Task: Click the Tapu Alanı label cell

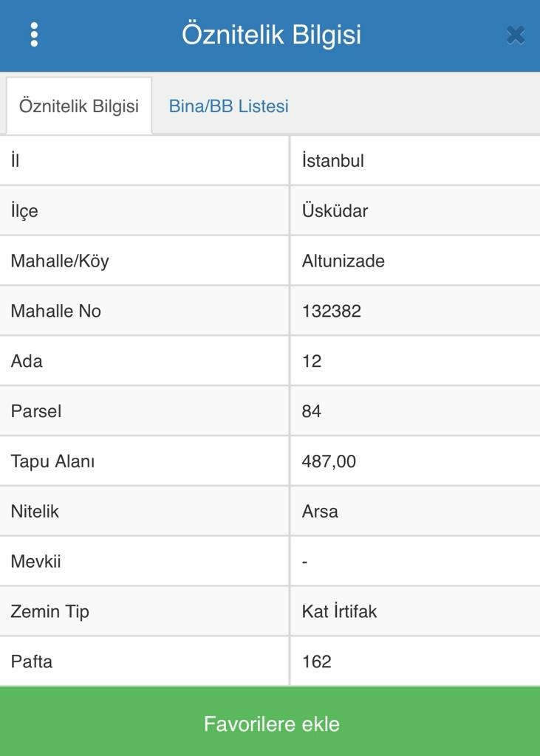Action: [x=52, y=462]
